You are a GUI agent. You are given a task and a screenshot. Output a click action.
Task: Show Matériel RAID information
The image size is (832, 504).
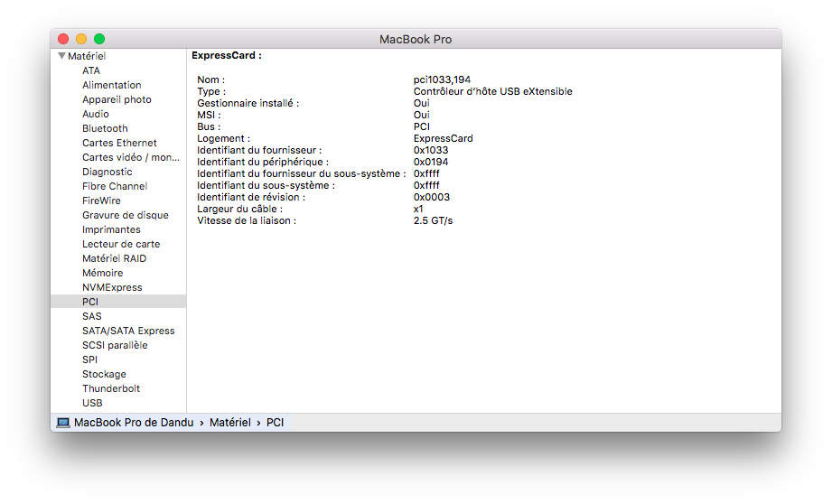tap(114, 258)
